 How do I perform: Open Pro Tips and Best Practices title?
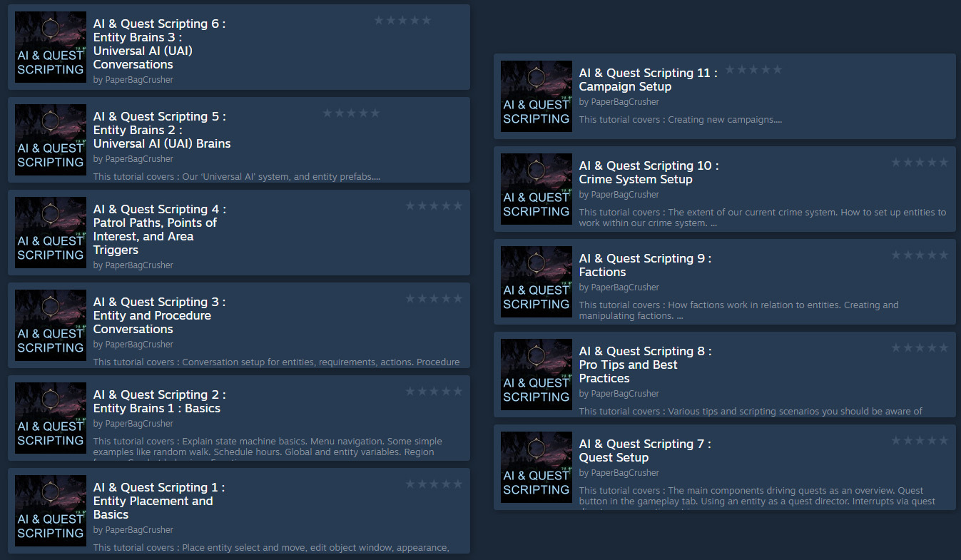click(x=646, y=365)
